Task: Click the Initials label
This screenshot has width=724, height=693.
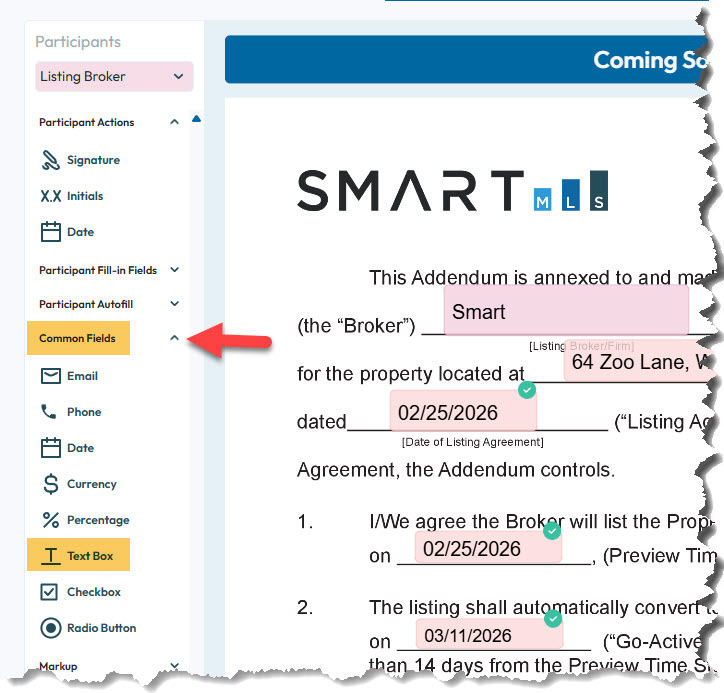Action: (x=85, y=196)
